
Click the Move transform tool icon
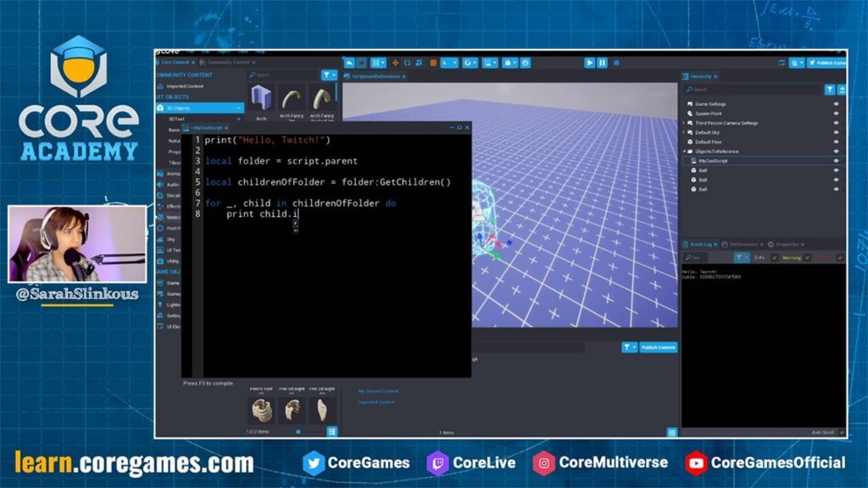click(395, 62)
